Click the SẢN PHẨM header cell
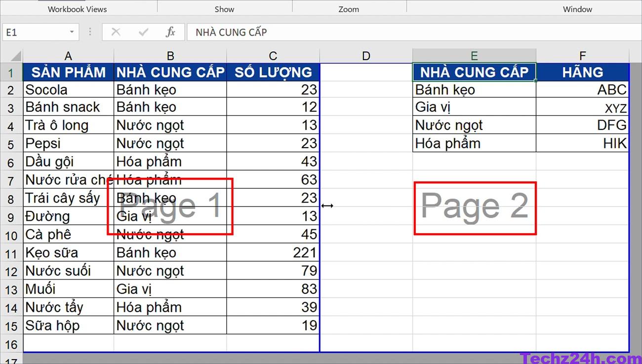This screenshot has height=364, width=642. [x=68, y=72]
